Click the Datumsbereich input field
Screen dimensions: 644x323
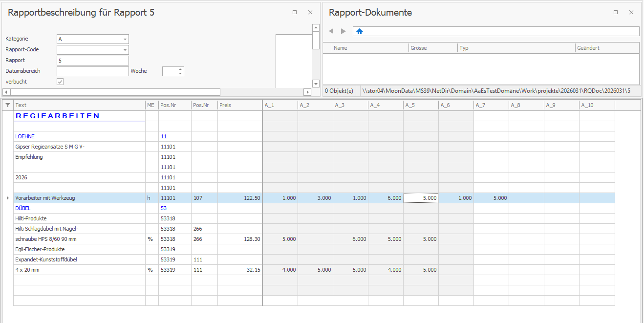(93, 71)
